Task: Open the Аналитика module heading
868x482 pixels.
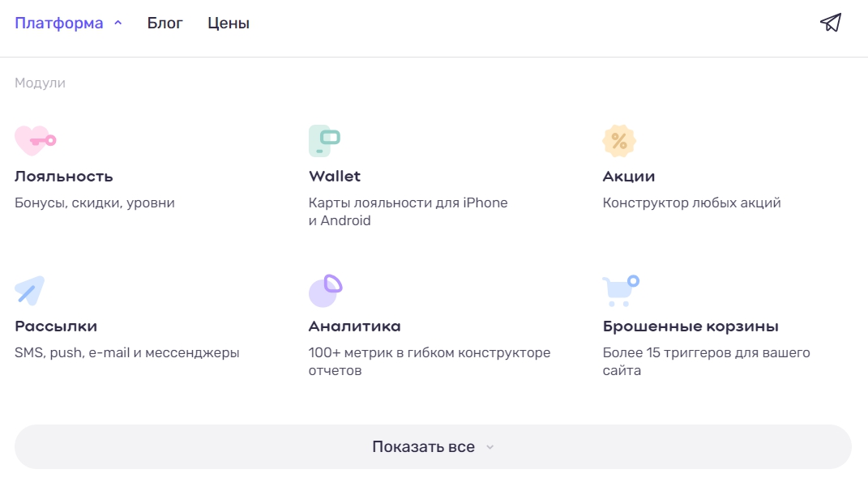Action: 355,326
